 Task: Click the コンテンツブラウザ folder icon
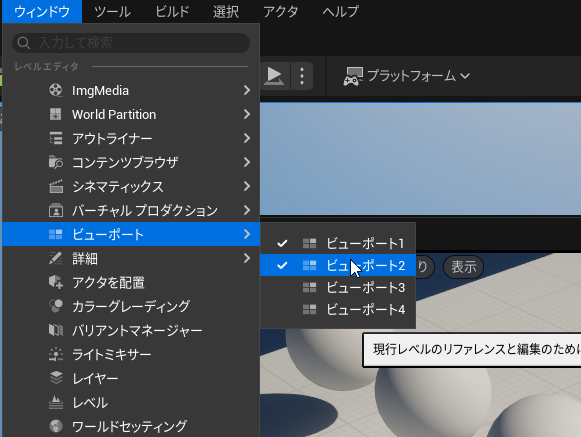tap(56, 162)
